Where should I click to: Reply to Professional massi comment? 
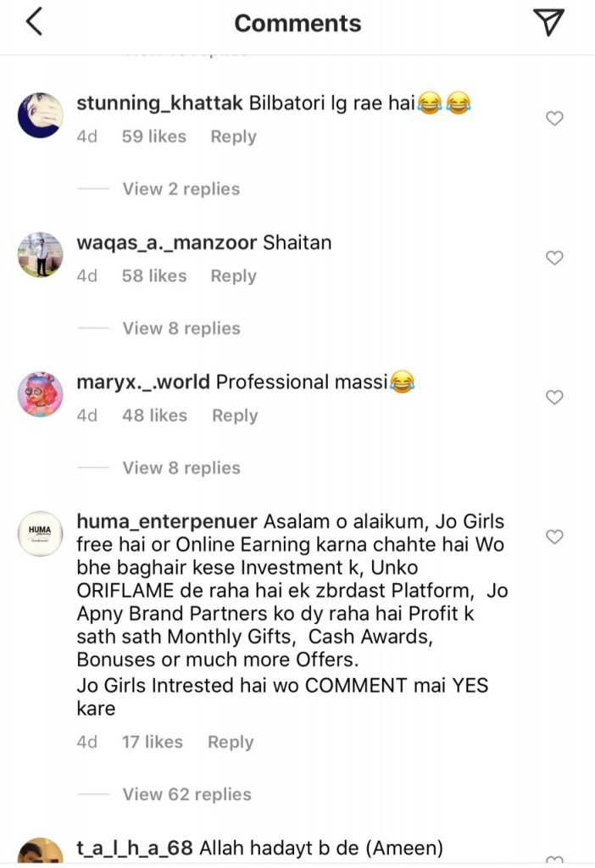pos(235,415)
